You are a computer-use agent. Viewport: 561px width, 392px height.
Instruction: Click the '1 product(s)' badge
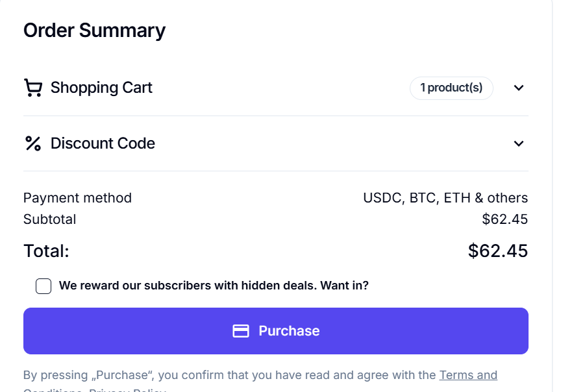pos(451,88)
